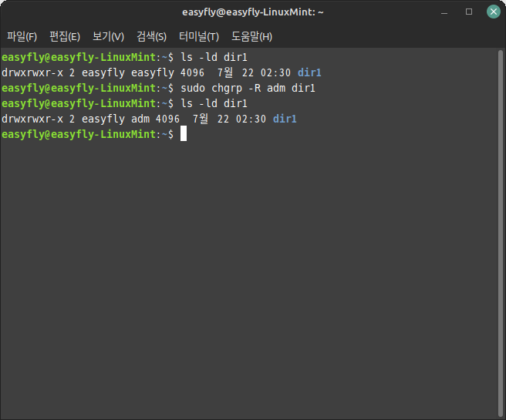Click the first drwxrwxr-x permission string
506x420 pixels.
tap(32, 73)
